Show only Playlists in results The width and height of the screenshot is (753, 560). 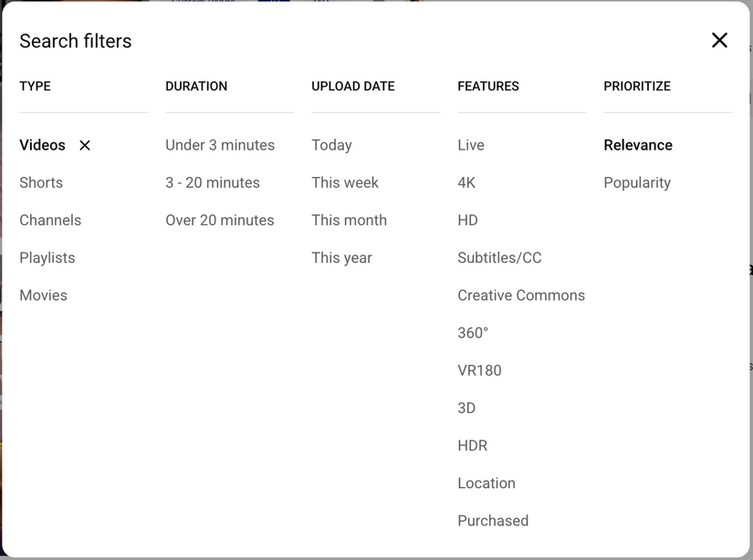pyautogui.click(x=47, y=257)
